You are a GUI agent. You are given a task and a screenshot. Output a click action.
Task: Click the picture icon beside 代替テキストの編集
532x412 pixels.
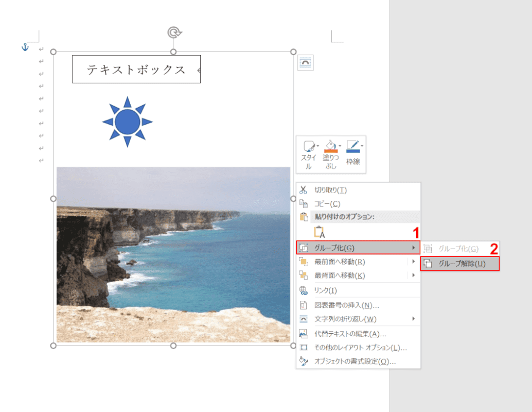pyautogui.click(x=304, y=334)
